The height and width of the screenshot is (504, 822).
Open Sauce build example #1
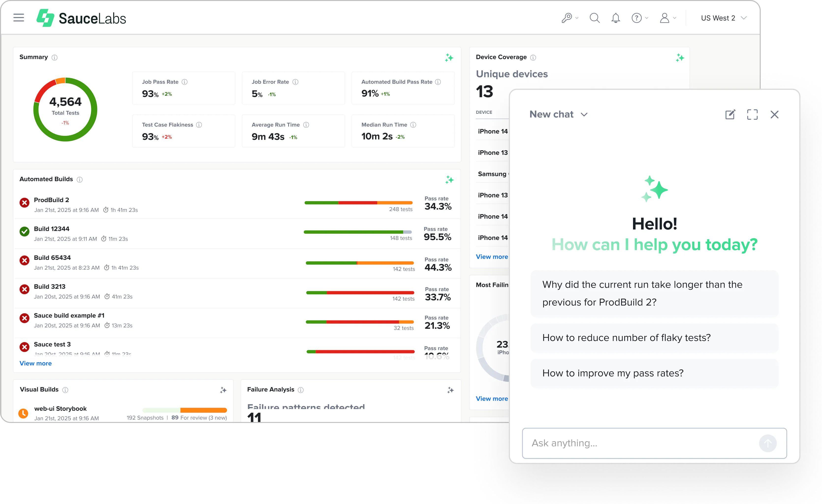69,315
